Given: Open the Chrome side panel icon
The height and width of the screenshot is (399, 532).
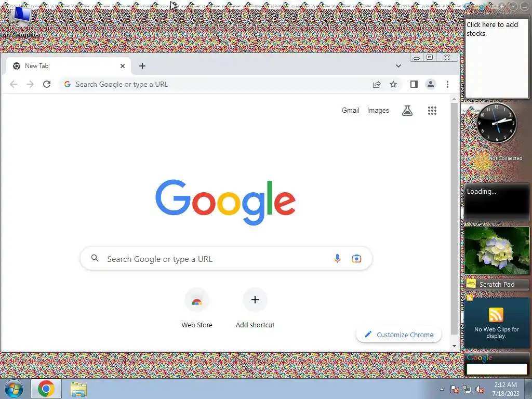Looking at the screenshot, I should click(x=414, y=84).
